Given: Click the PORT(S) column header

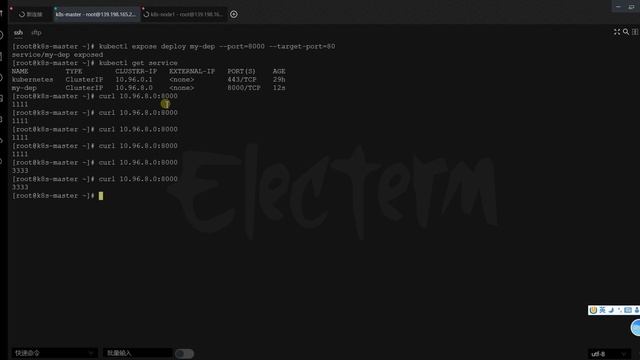Looking at the screenshot, I should click(x=242, y=71).
